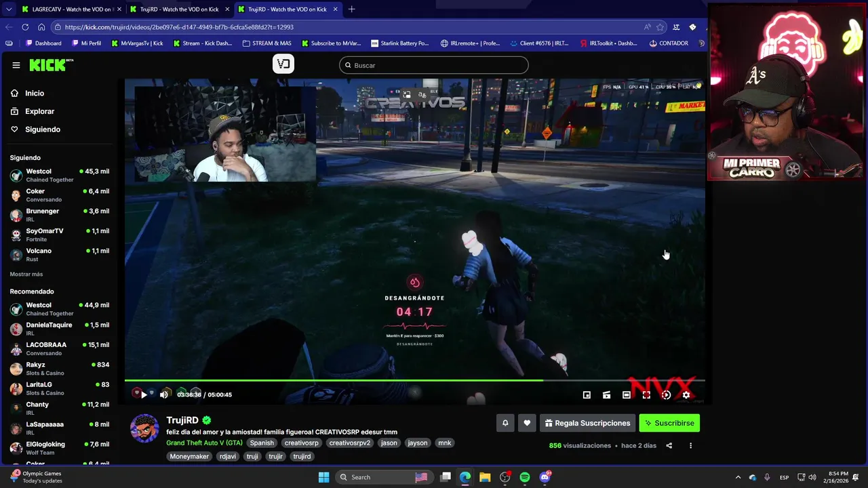Switch to second TrujiRD browser tab
This screenshot has width=868, height=488.
pyautogui.click(x=287, y=9)
